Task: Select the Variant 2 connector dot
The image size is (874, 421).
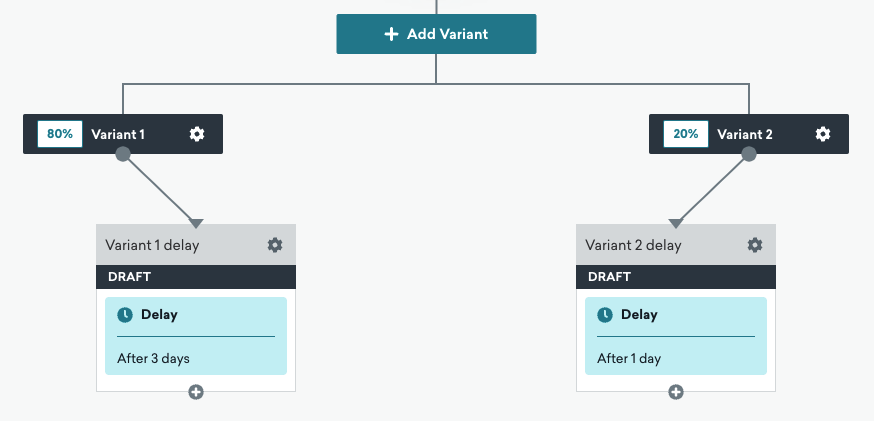Action: (749, 154)
